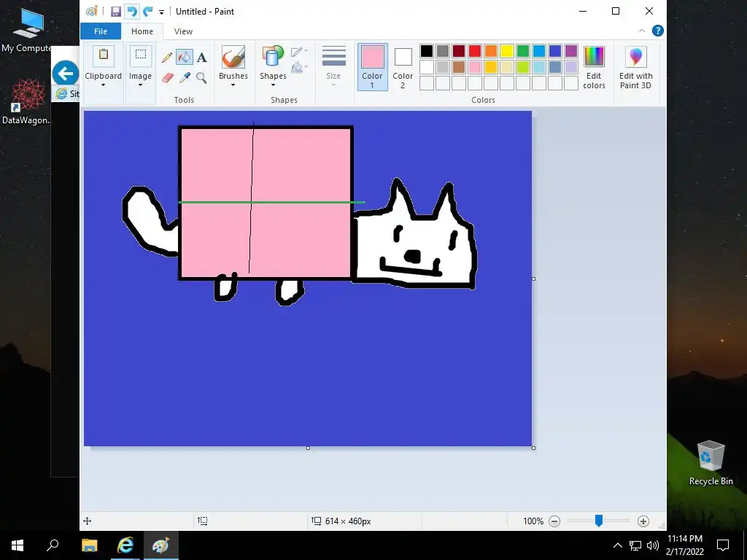
Task: Click the Shape fill icon
Action: [298, 68]
